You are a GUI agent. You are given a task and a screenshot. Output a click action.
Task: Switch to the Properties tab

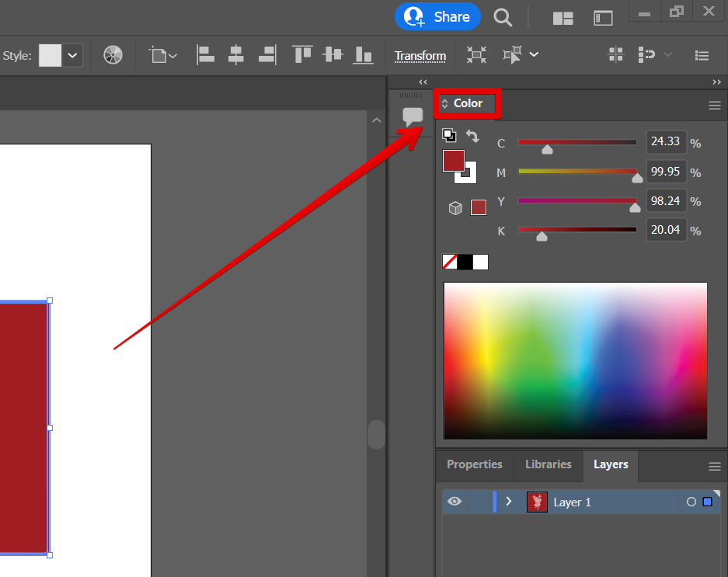pyautogui.click(x=475, y=464)
